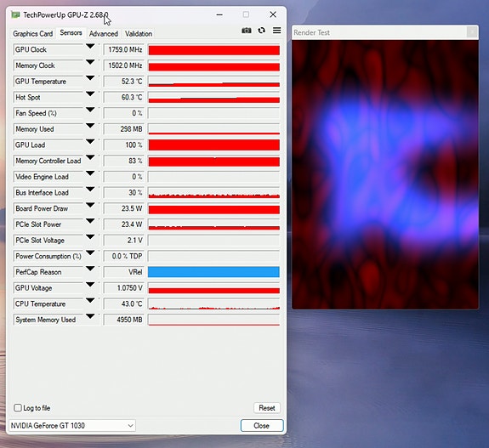This screenshot has height=448, width=489.
Task: Open the GPU Clock sensor dropdown arrow
Action: coord(90,47)
